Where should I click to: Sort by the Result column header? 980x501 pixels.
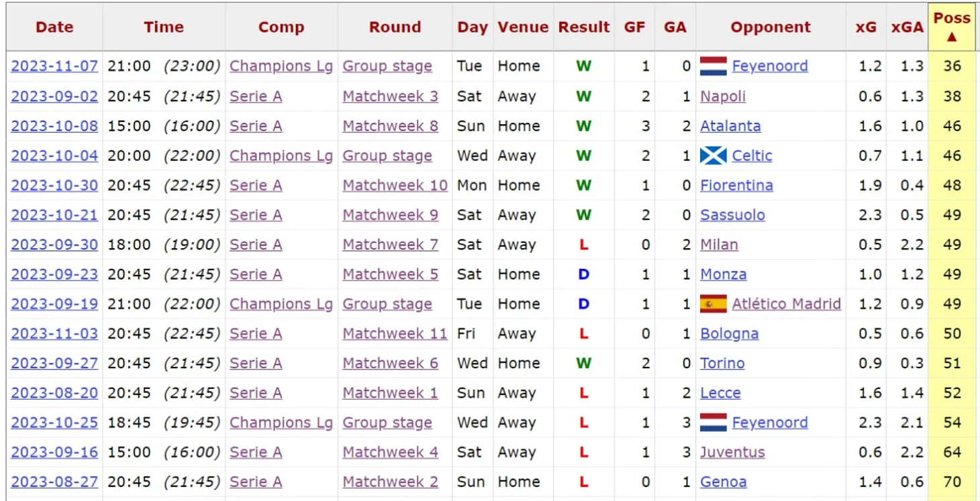[584, 27]
